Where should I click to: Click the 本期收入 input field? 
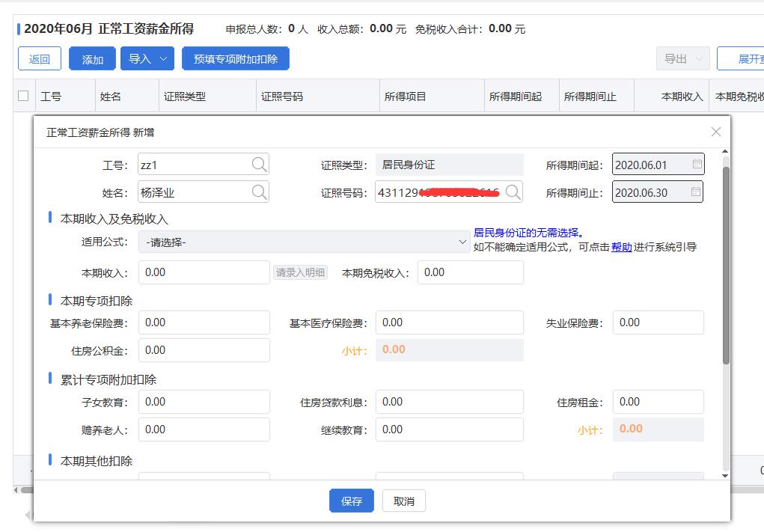coord(204,272)
